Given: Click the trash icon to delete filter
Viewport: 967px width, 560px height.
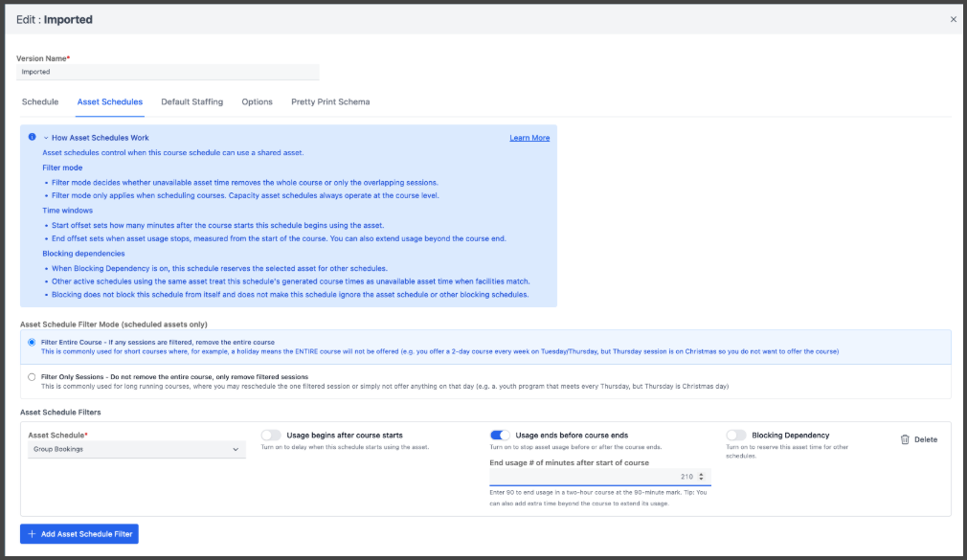Looking at the screenshot, I should 905,439.
